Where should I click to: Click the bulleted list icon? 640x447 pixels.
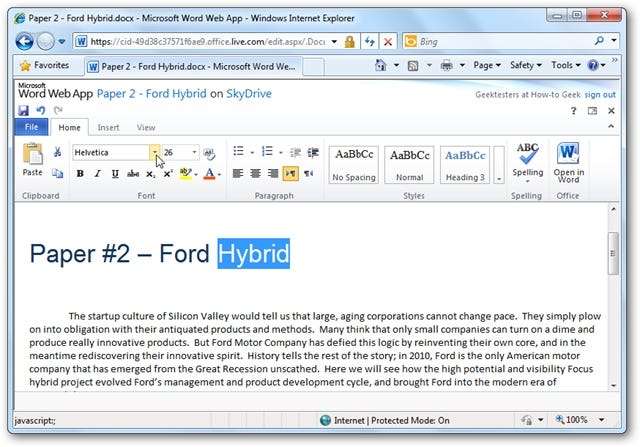[238, 152]
